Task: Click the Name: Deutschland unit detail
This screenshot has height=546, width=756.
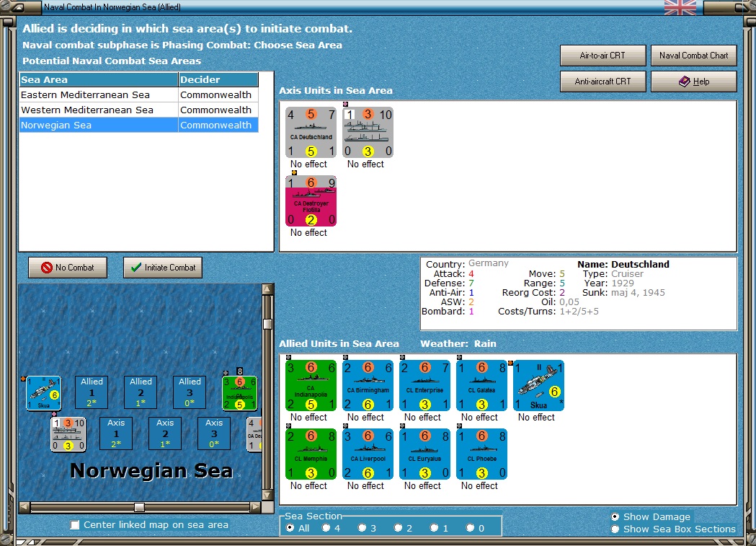Action: pos(623,264)
